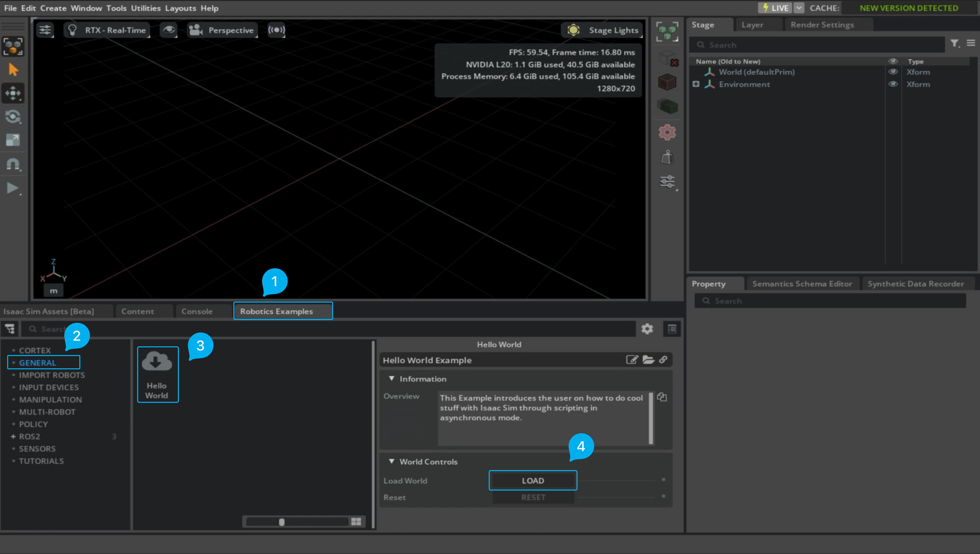Toggle visibility of Environment prim
The width and height of the screenshot is (980, 554).
pyautogui.click(x=893, y=84)
